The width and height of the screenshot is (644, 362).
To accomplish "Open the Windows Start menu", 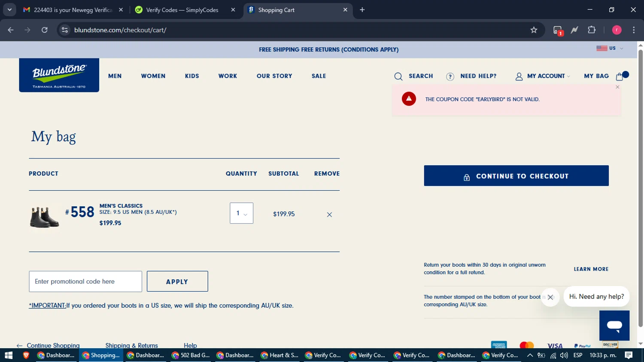I will pyautogui.click(x=9, y=355).
